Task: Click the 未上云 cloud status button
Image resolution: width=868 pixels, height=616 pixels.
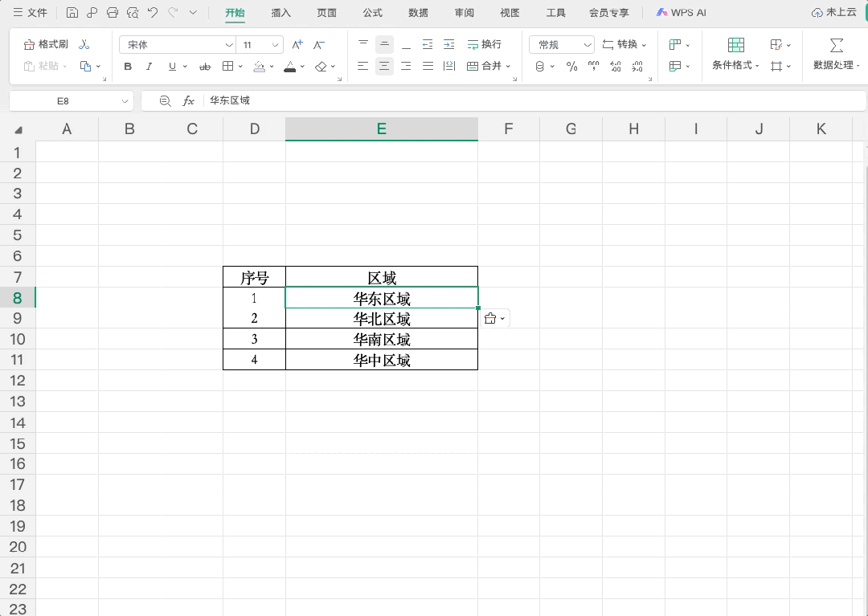Action: (834, 13)
